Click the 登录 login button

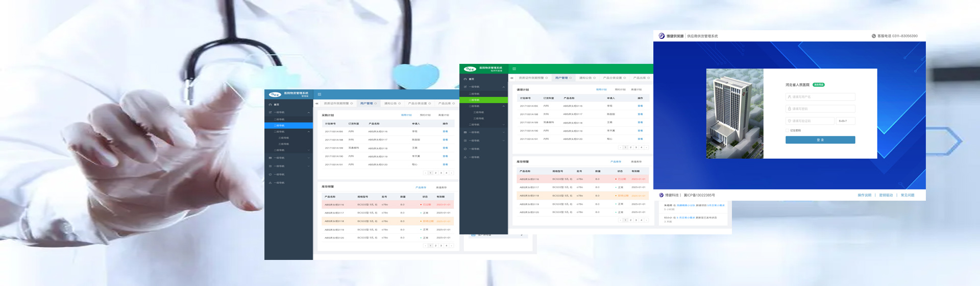[x=820, y=140]
